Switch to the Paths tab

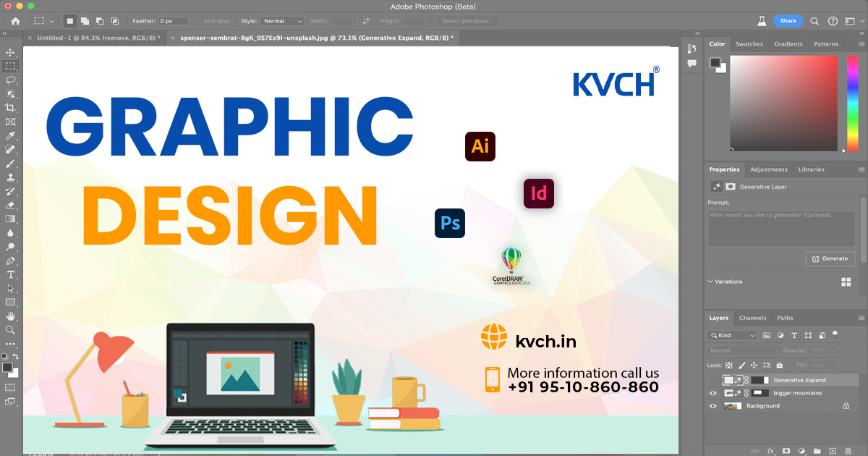[x=785, y=318]
